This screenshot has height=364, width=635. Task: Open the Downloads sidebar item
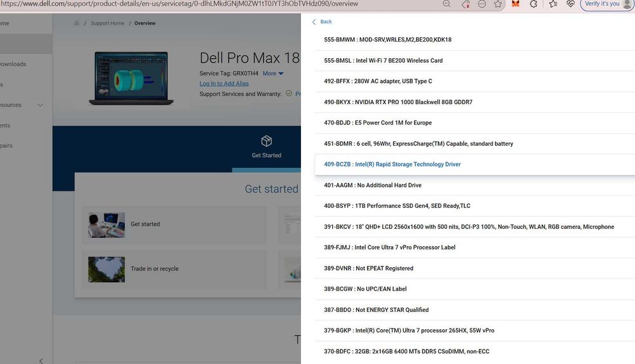coord(13,64)
